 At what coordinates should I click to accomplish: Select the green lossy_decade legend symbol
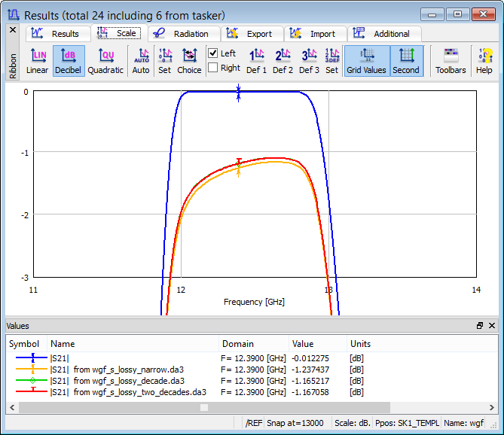click(x=32, y=380)
